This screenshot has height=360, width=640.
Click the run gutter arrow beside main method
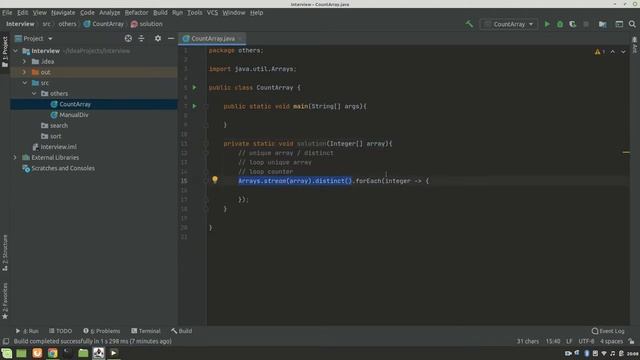tap(194, 106)
